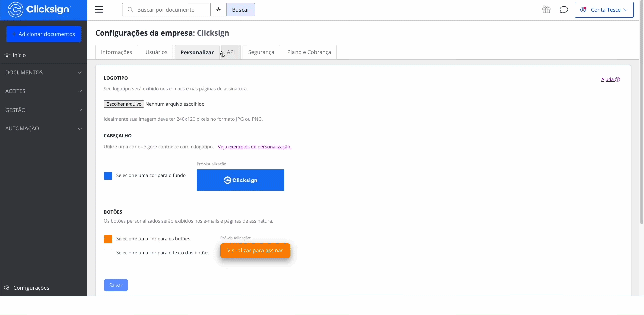This screenshot has height=315, width=644.
Task: Click the blue Clicksign header preview
Action: (x=240, y=180)
